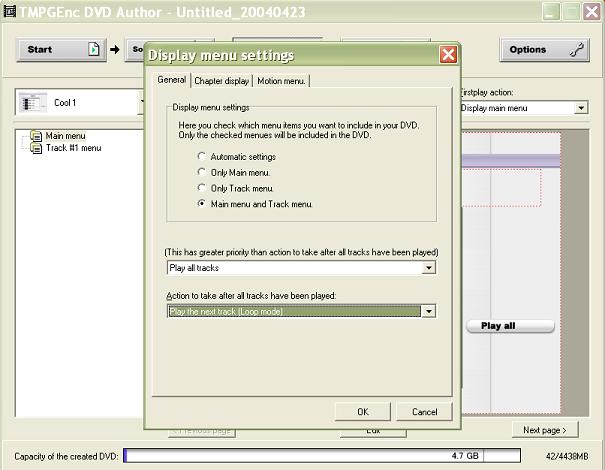Image resolution: width=605 pixels, height=470 pixels.
Task: Select Automatic settings radio button
Action: 201,156
